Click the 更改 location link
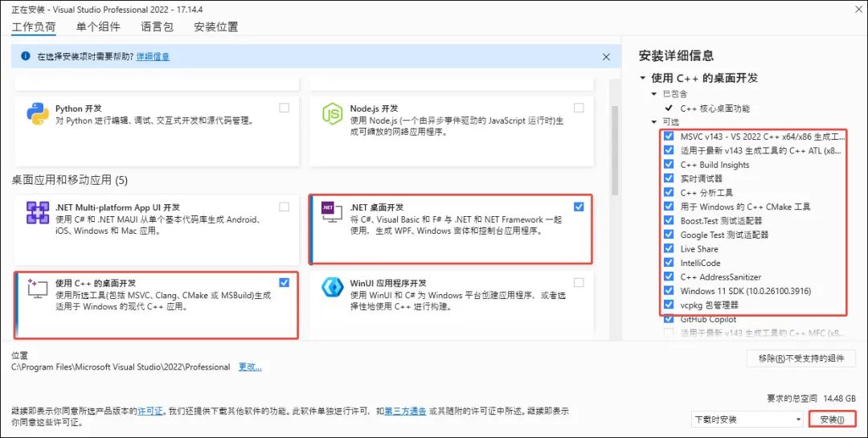868x438 pixels. [250, 366]
